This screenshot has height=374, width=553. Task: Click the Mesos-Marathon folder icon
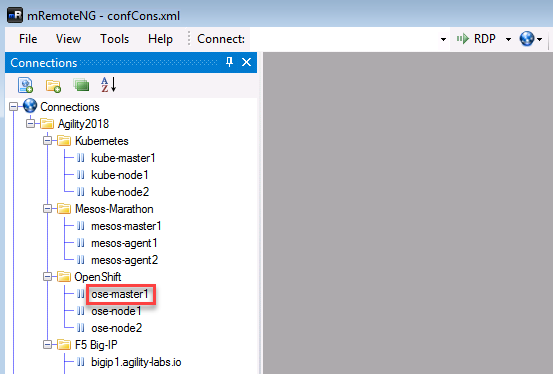pos(64,209)
